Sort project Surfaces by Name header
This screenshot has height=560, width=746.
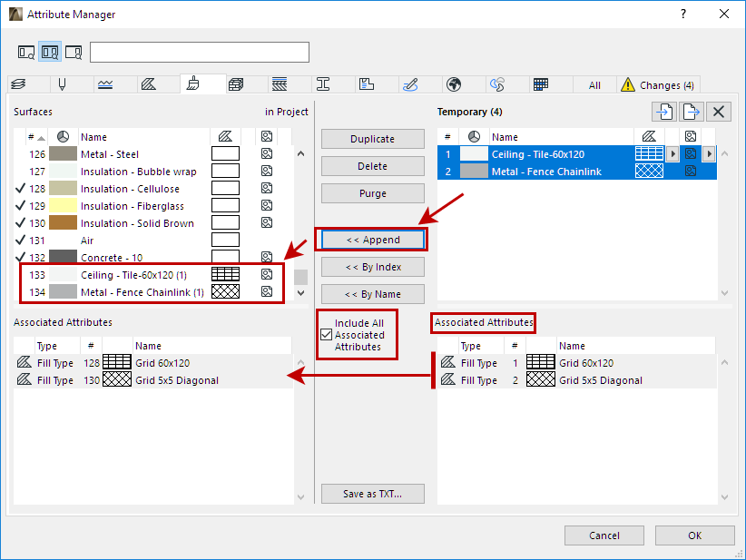[144, 137]
